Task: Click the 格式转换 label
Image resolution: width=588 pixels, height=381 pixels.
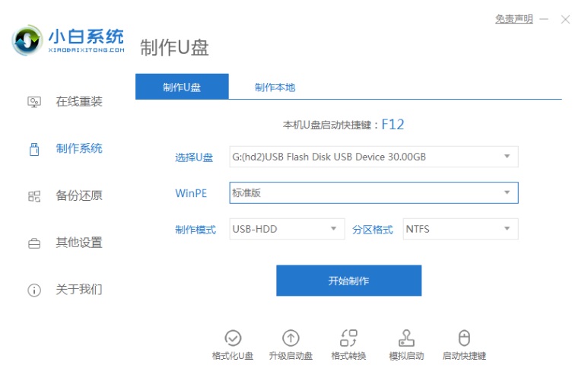Action: 348,356
